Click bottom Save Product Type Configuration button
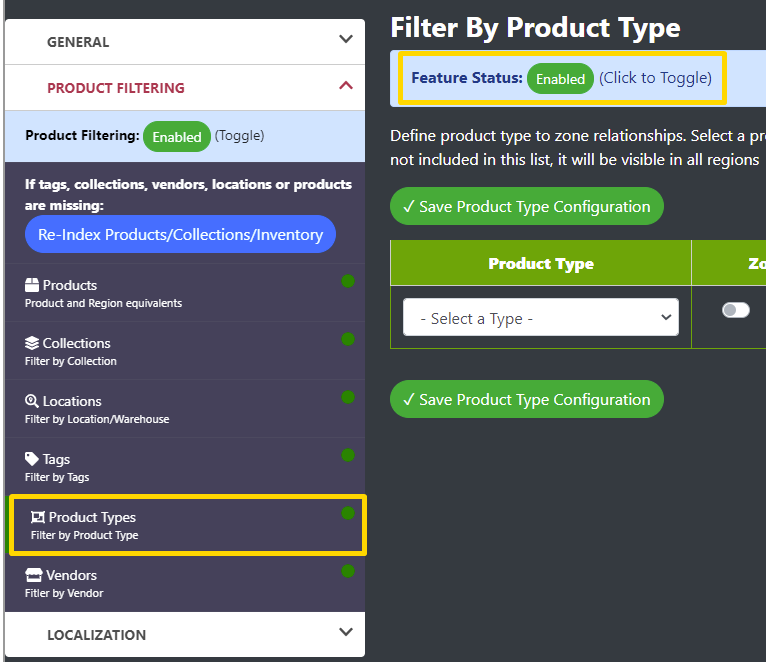 [x=527, y=399]
